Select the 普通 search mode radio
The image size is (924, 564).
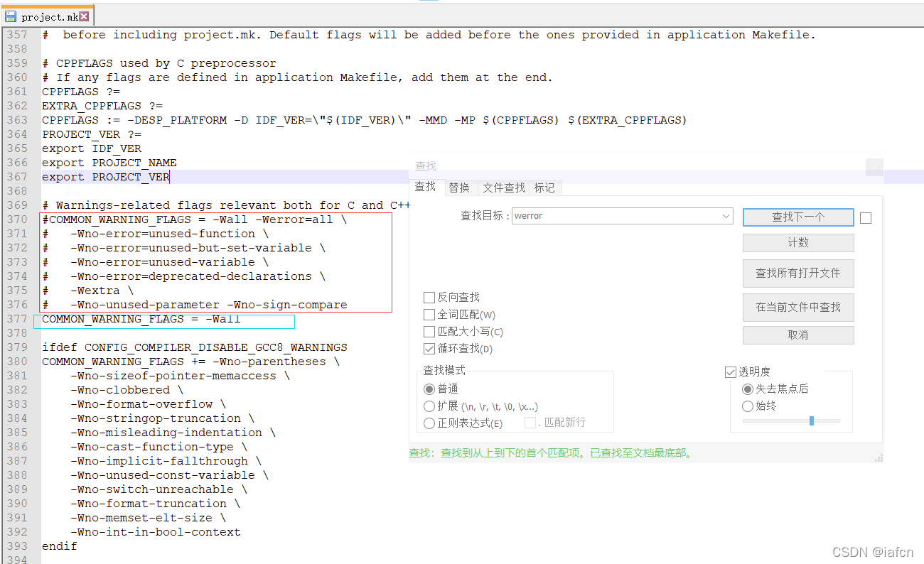point(429,389)
